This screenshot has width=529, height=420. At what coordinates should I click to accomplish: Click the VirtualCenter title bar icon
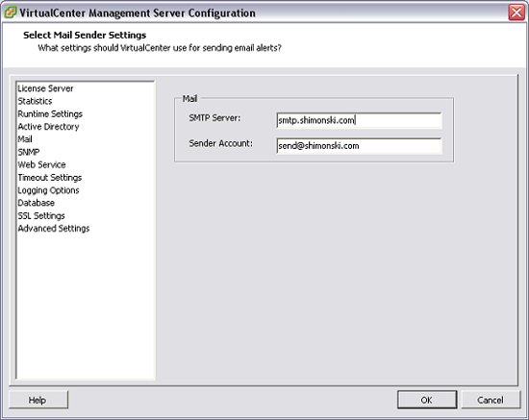pos(11,12)
